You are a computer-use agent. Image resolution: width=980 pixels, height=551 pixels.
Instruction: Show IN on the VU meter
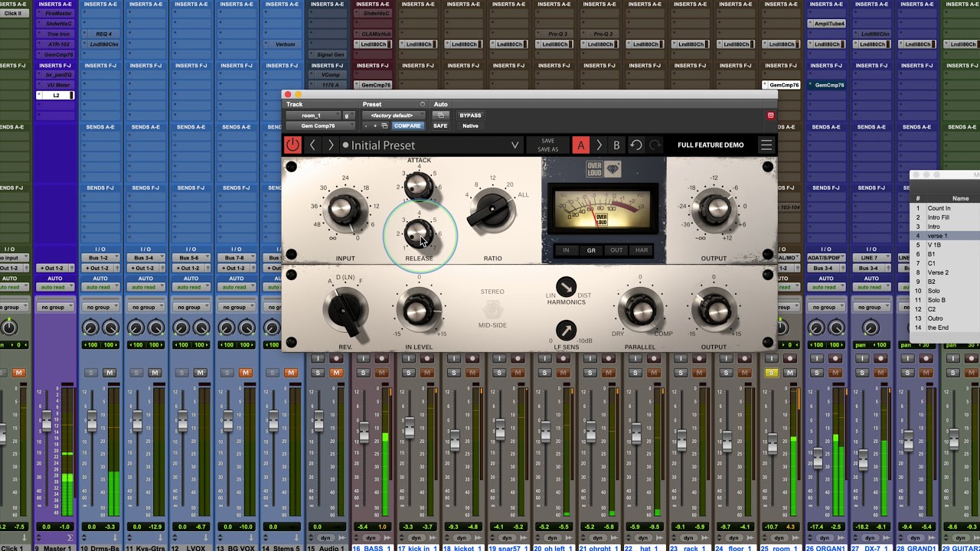tap(567, 250)
